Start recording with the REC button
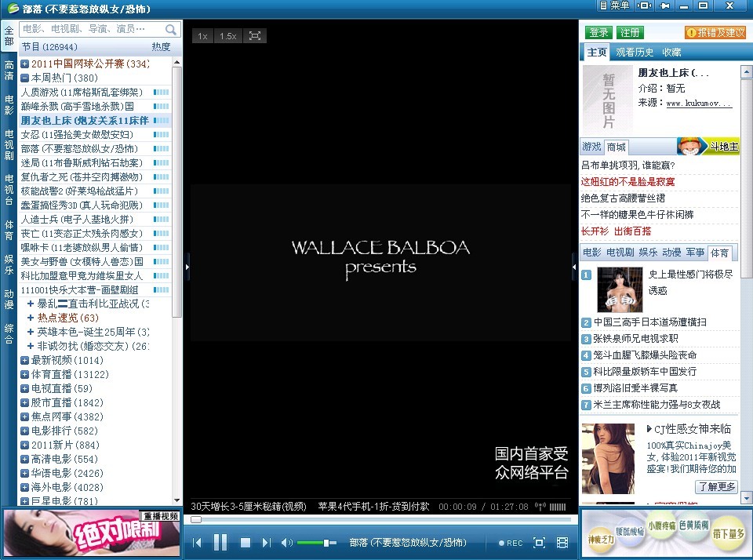 (511, 543)
